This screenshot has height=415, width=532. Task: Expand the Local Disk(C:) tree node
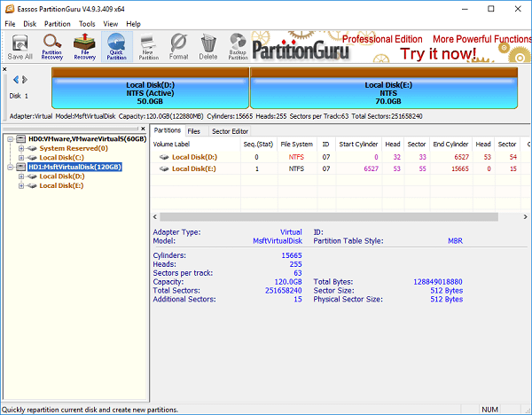click(x=21, y=158)
